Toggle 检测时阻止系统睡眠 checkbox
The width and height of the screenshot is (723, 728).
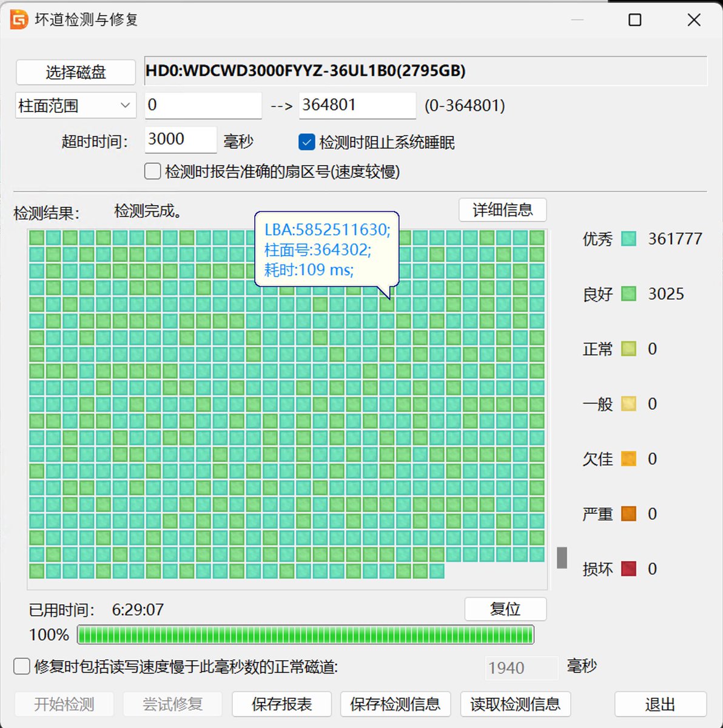(x=306, y=143)
